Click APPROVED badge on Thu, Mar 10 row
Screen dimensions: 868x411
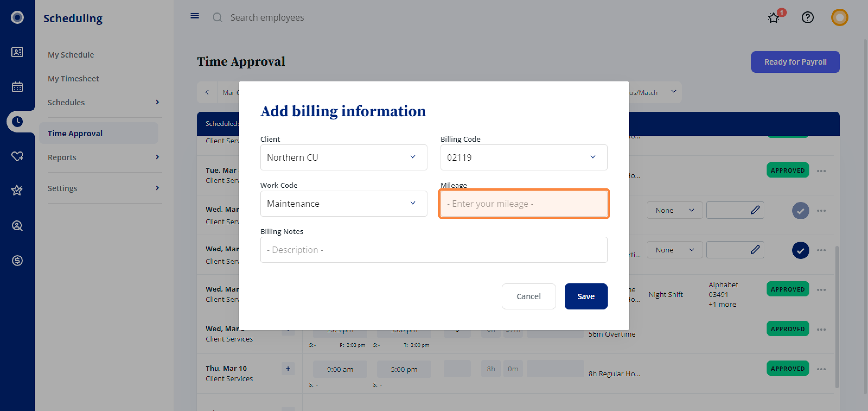[x=787, y=368]
